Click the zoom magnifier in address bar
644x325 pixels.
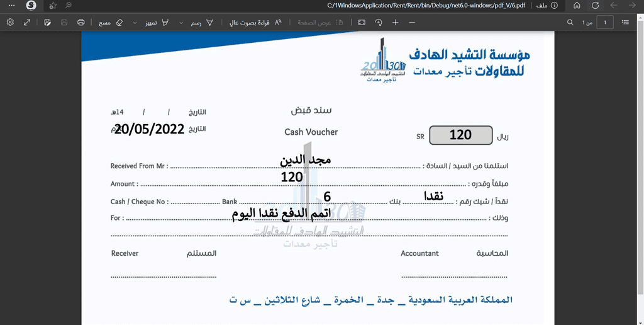coord(69,5)
